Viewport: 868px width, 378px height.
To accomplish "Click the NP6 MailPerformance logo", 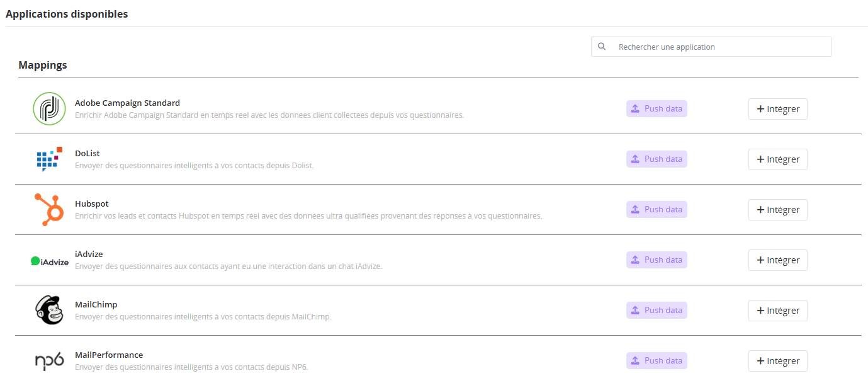I will point(49,361).
